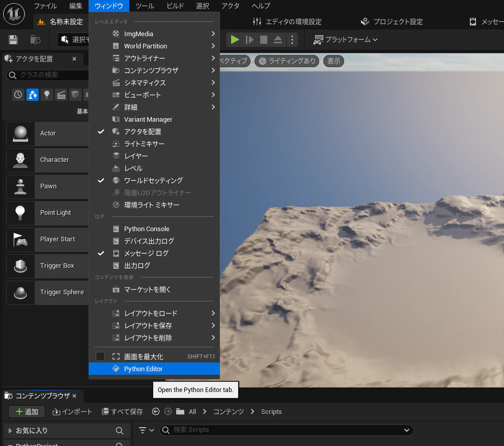Open Python Console menu entry
This screenshot has height=446, width=504.
154,229
